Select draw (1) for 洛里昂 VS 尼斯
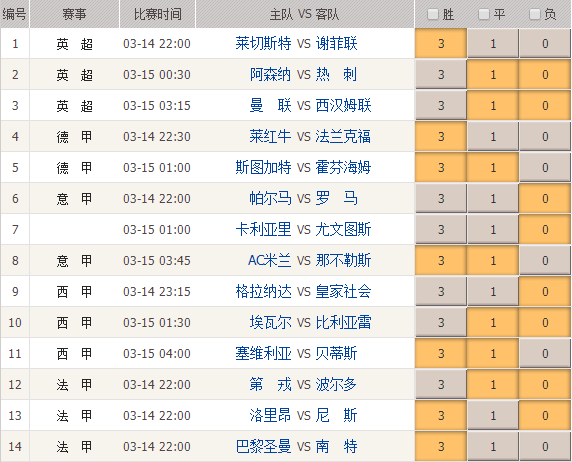 (x=492, y=416)
